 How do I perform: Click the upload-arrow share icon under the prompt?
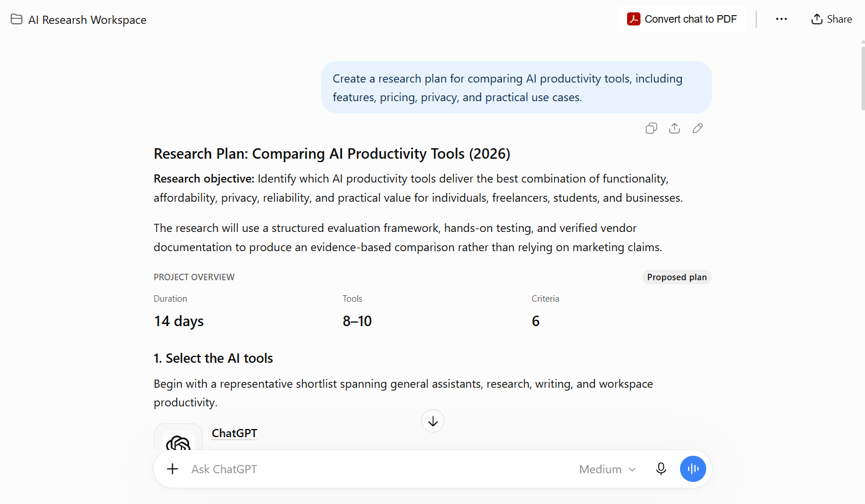click(675, 128)
